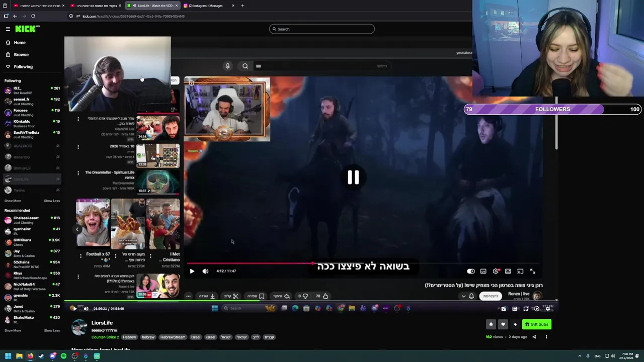Open the Counter-Strike 2 category link

click(x=105, y=337)
